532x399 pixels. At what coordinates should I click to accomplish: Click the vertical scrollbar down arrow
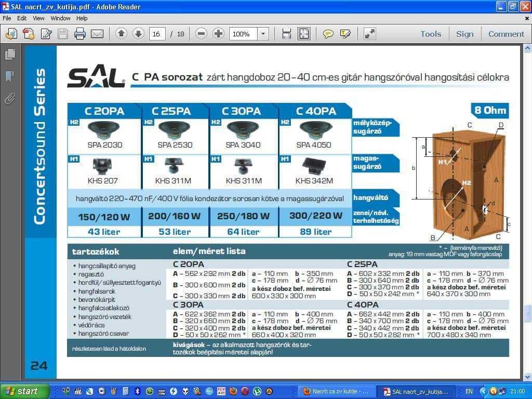coord(527,376)
